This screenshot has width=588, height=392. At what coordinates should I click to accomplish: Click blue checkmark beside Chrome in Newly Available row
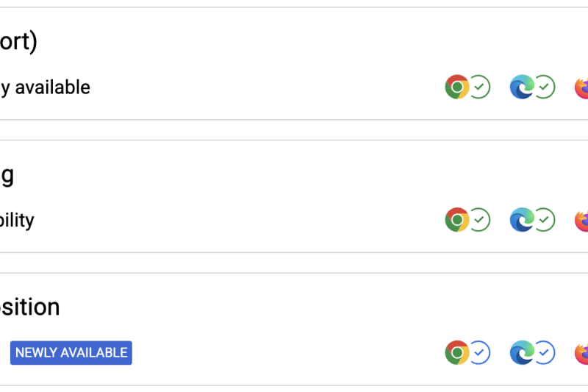pos(479,352)
